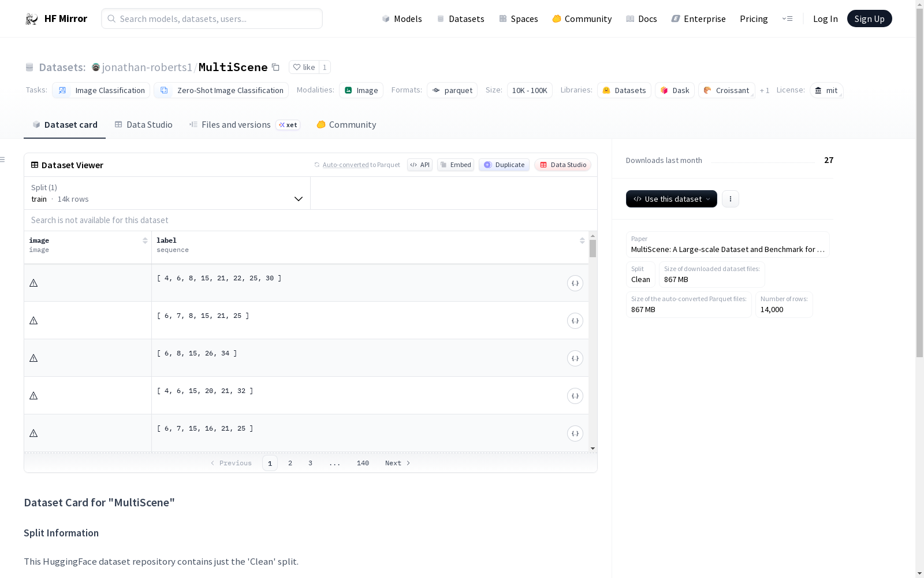Screen dimensions: 924x578
Task: Sort by the image column
Action: point(145,240)
